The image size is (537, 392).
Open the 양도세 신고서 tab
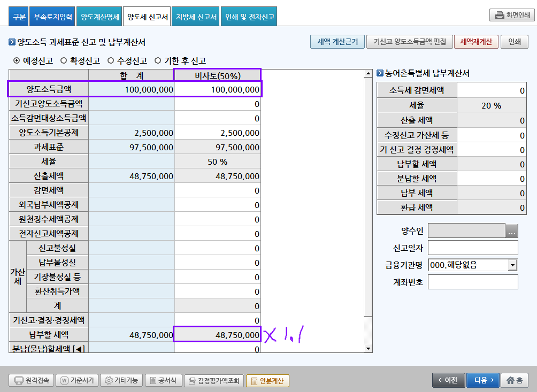click(x=147, y=17)
